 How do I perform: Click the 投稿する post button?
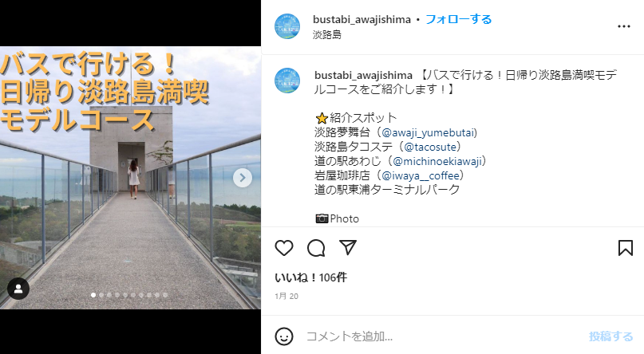tap(610, 336)
